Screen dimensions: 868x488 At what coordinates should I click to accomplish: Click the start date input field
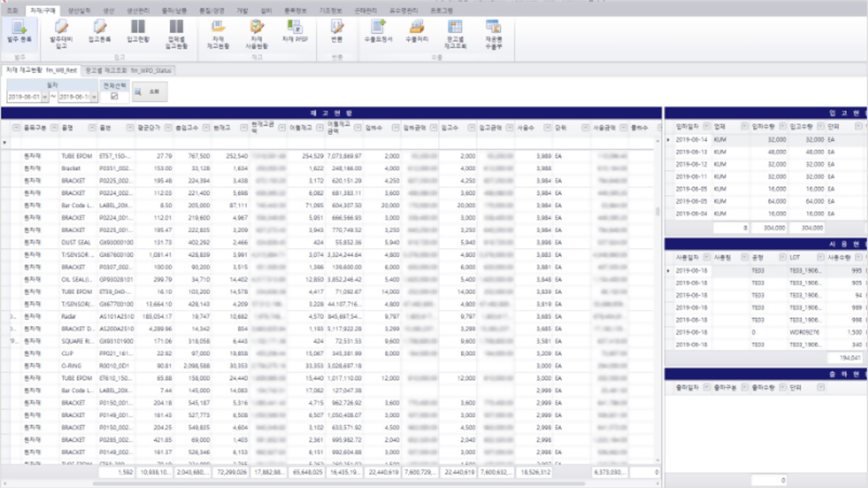pos(25,97)
